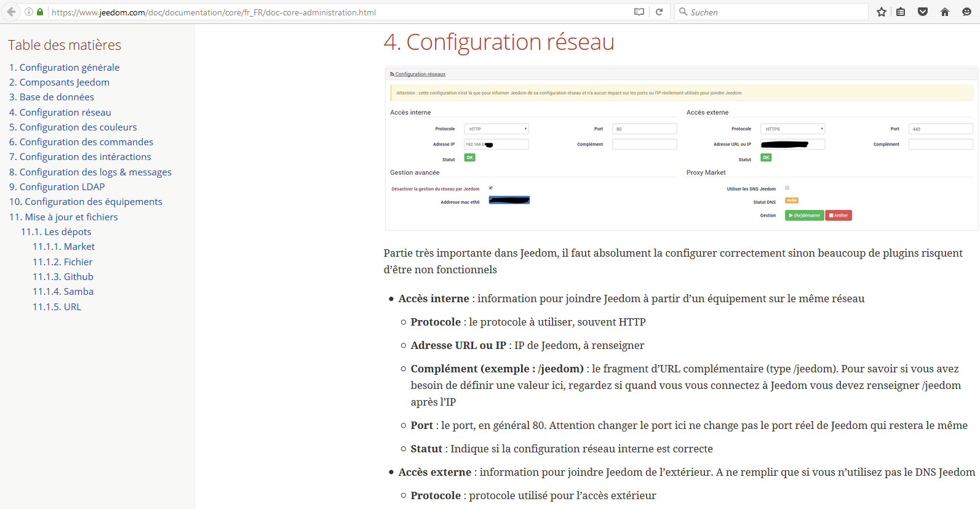Open '11.1.5. URL' subsection link
The width and height of the screenshot is (980, 509).
point(57,307)
